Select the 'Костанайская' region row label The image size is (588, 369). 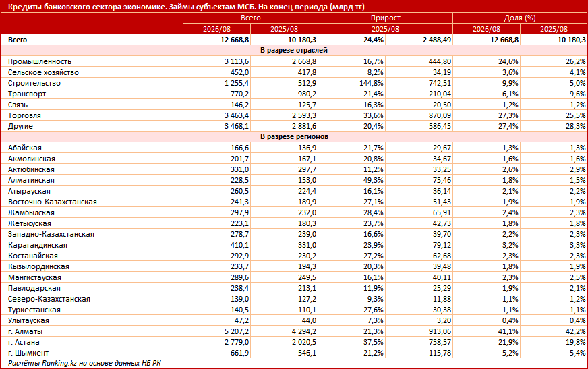pos(33,256)
